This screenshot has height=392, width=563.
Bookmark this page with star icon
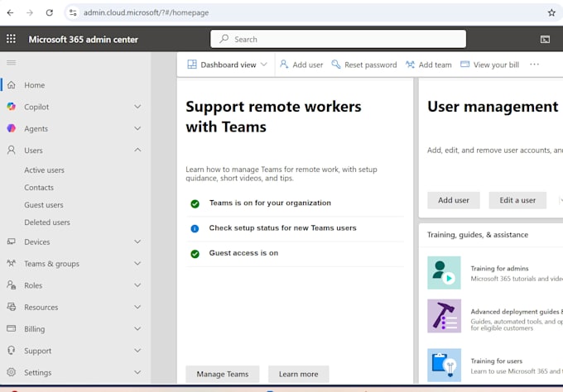click(551, 12)
